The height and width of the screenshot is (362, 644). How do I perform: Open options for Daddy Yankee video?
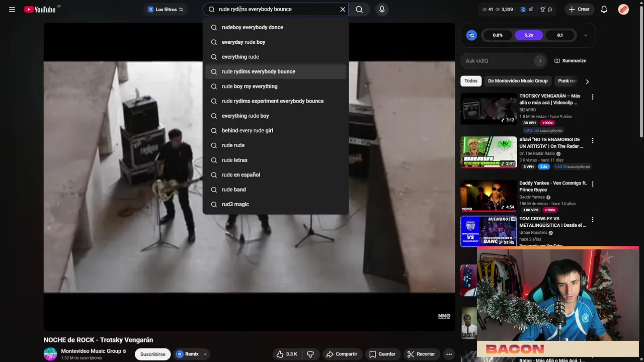pos(592,184)
